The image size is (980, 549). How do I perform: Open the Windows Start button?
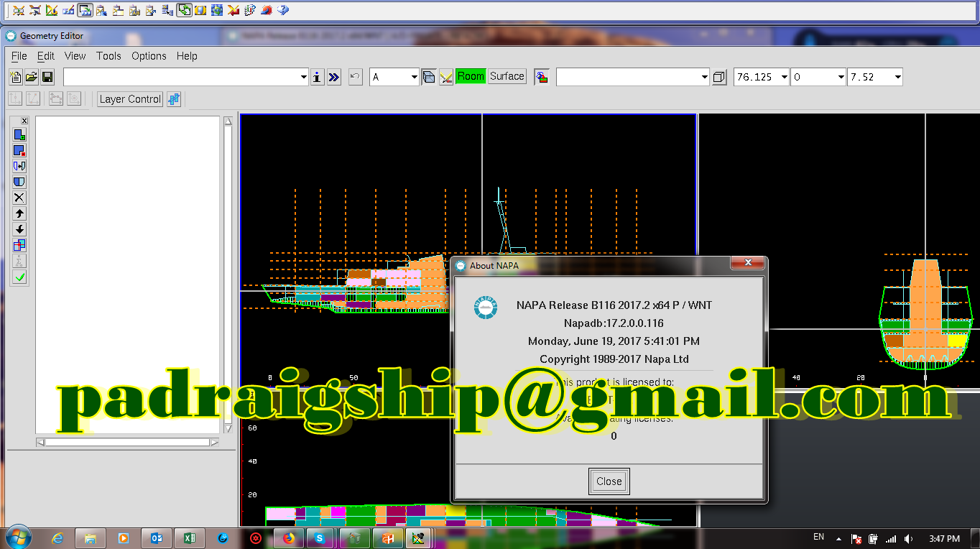pyautogui.click(x=18, y=538)
